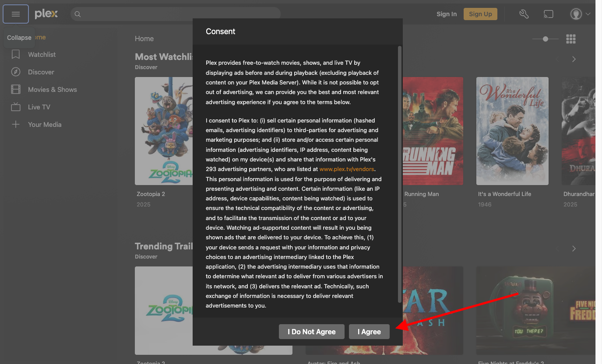Open Discover via its compass icon
This screenshot has width=602, height=364.
click(x=16, y=72)
